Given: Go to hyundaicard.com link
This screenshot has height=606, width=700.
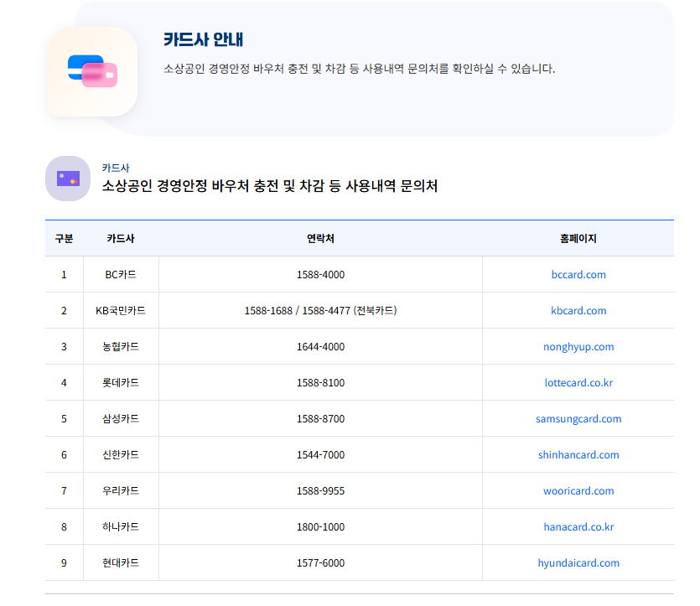Looking at the screenshot, I should click(x=578, y=563).
